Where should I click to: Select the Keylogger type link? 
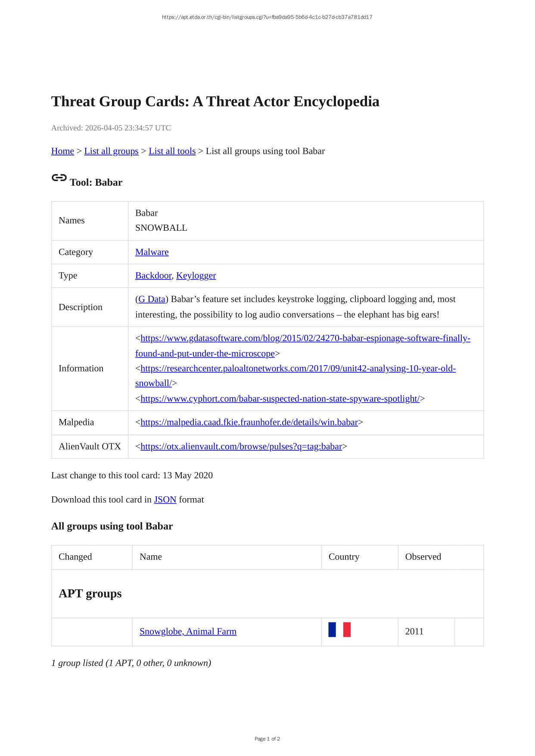click(x=196, y=276)
